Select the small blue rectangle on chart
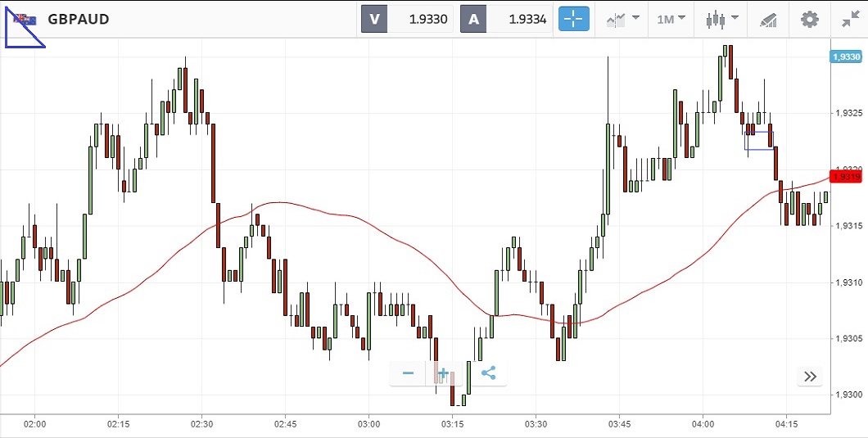The image size is (868, 438). point(759,140)
